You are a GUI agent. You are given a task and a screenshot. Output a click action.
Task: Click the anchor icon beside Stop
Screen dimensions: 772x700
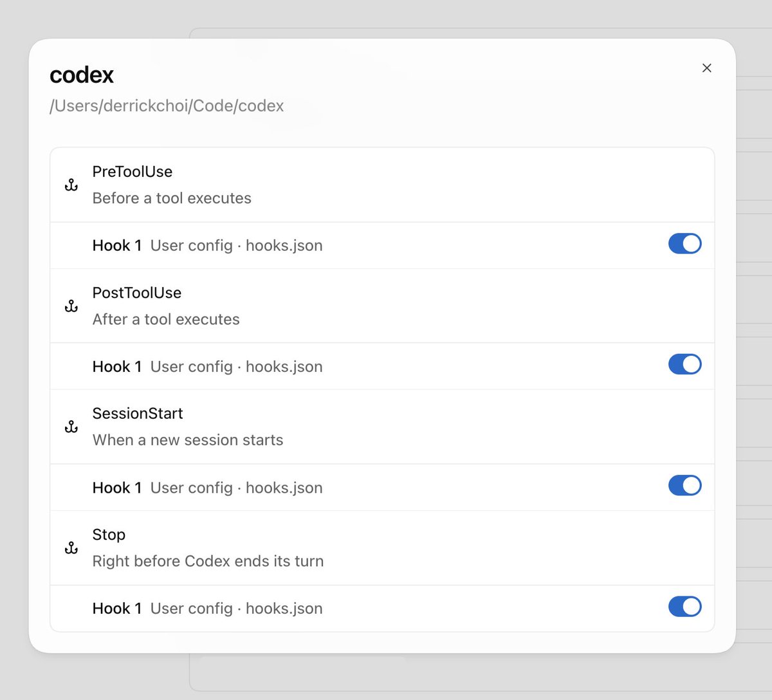coord(71,548)
